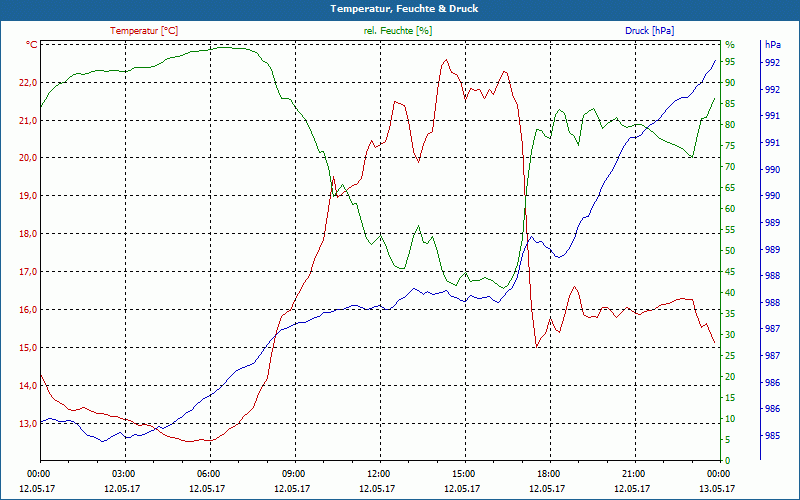This screenshot has height=500, width=800.
Task: Click the '30' humidity axis value
Action: 730,335
